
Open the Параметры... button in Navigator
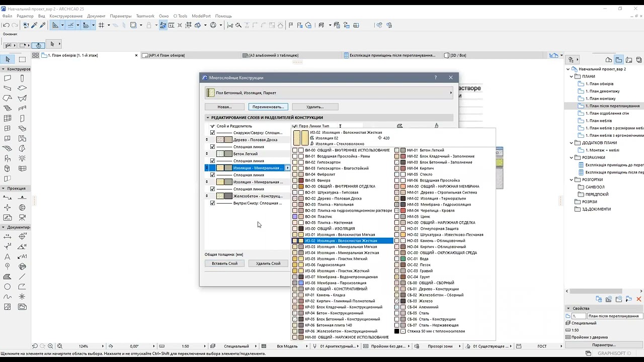coord(604,345)
